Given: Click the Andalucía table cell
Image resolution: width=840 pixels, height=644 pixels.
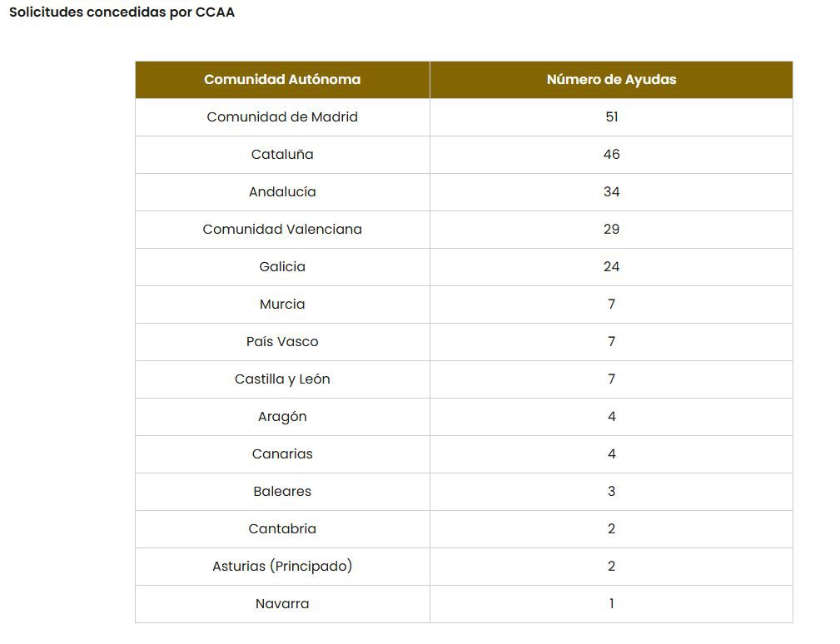Looking at the screenshot, I should click(x=282, y=192).
